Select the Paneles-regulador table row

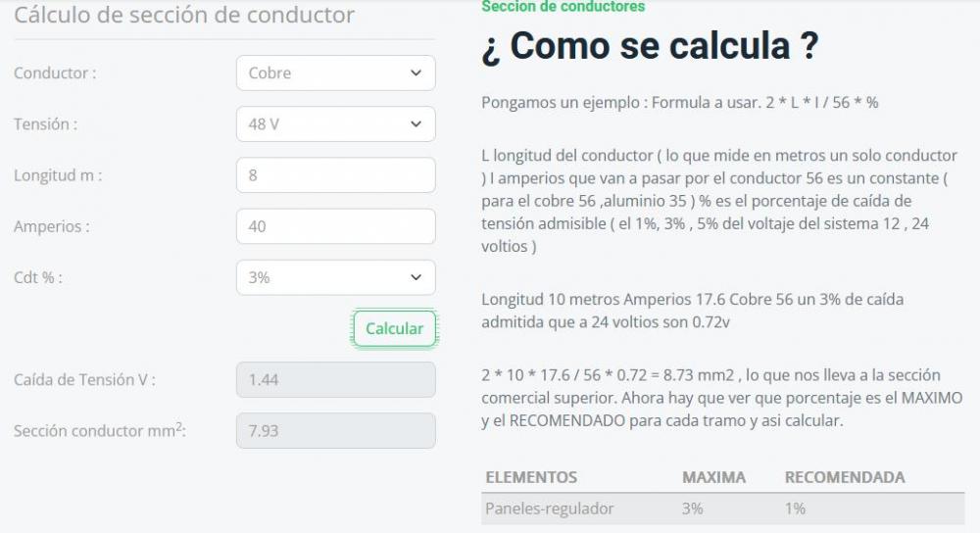pos(723,509)
